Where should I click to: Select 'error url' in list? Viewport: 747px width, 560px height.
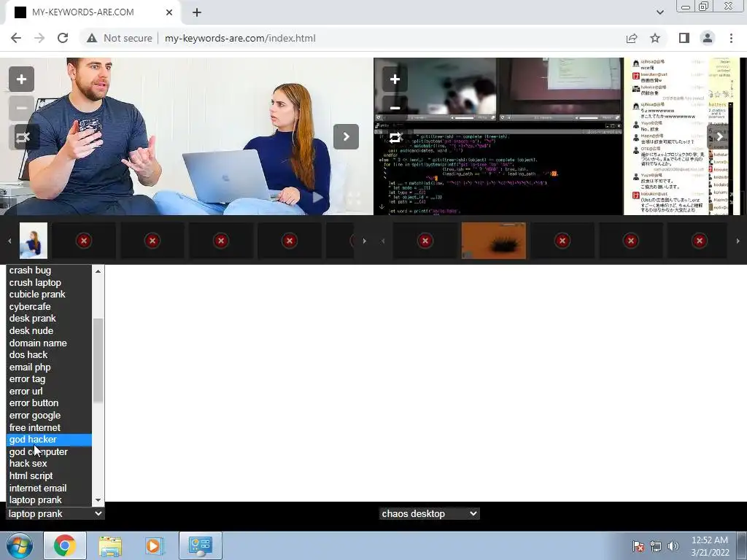click(x=49, y=391)
